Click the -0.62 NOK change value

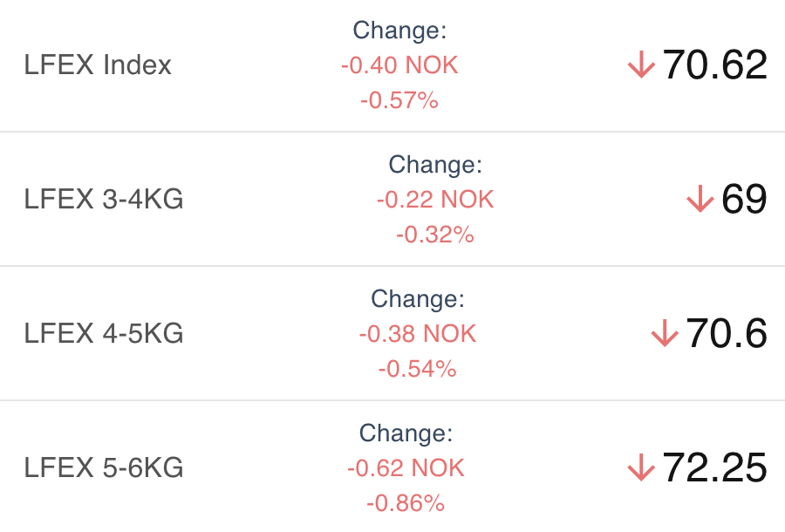click(406, 468)
